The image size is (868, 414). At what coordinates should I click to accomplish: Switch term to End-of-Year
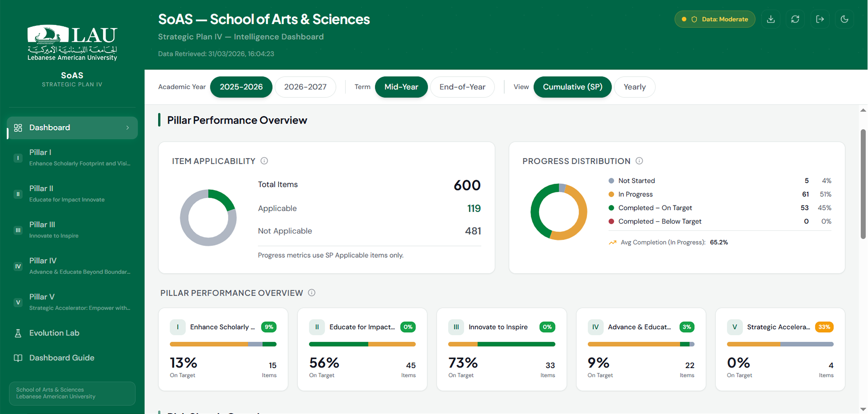[x=462, y=87]
